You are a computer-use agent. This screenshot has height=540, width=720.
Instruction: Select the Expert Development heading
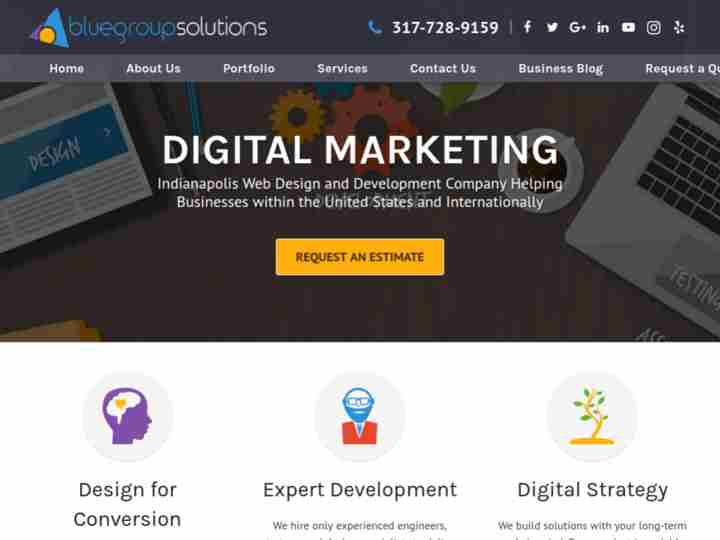(360, 490)
